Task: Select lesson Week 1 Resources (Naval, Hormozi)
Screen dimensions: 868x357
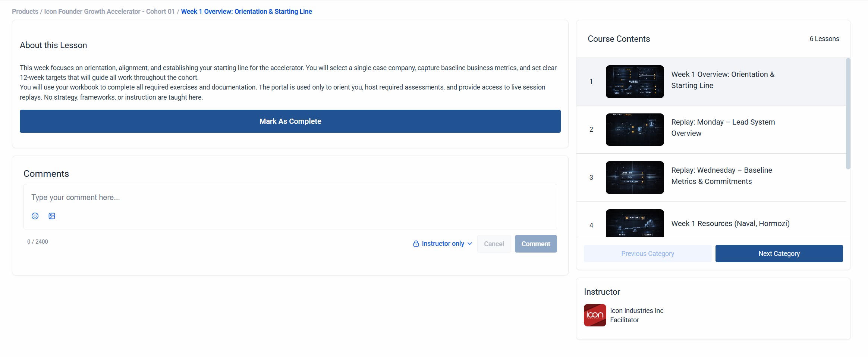Action: pyautogui.click(x=711, y=220)
